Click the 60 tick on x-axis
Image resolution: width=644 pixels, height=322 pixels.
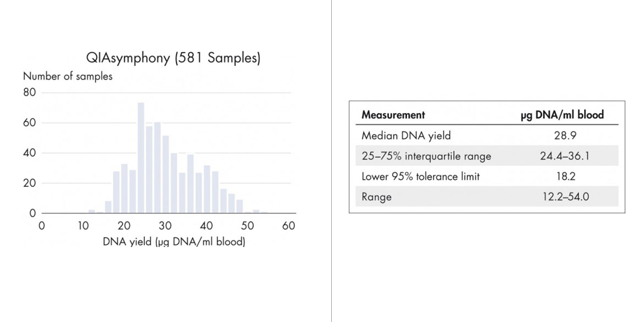coord(289,226)
